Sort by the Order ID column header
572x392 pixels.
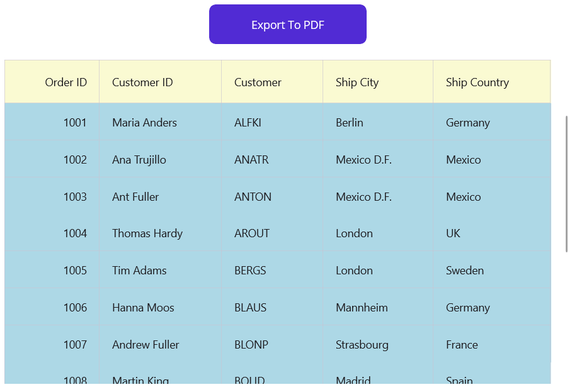(66, 82)
